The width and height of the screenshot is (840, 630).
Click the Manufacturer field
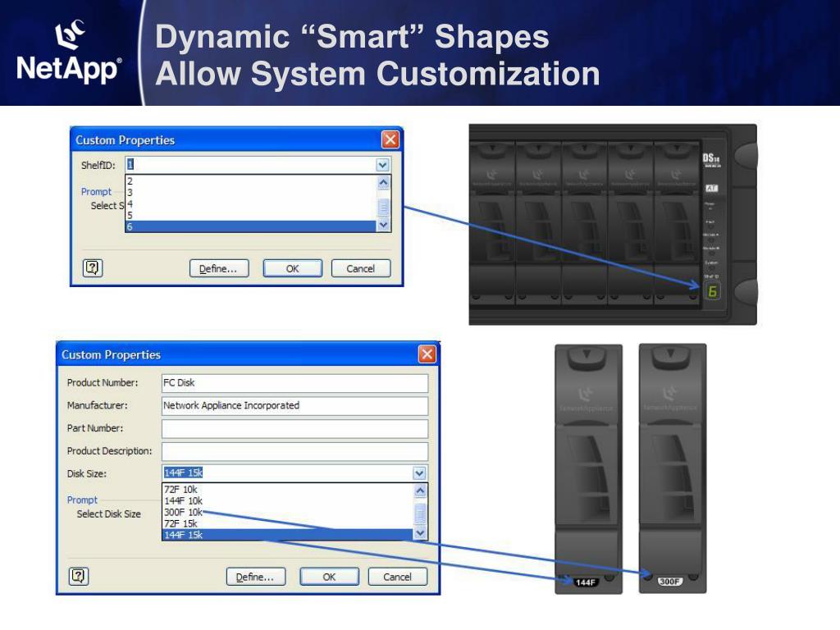pos(294,405)
